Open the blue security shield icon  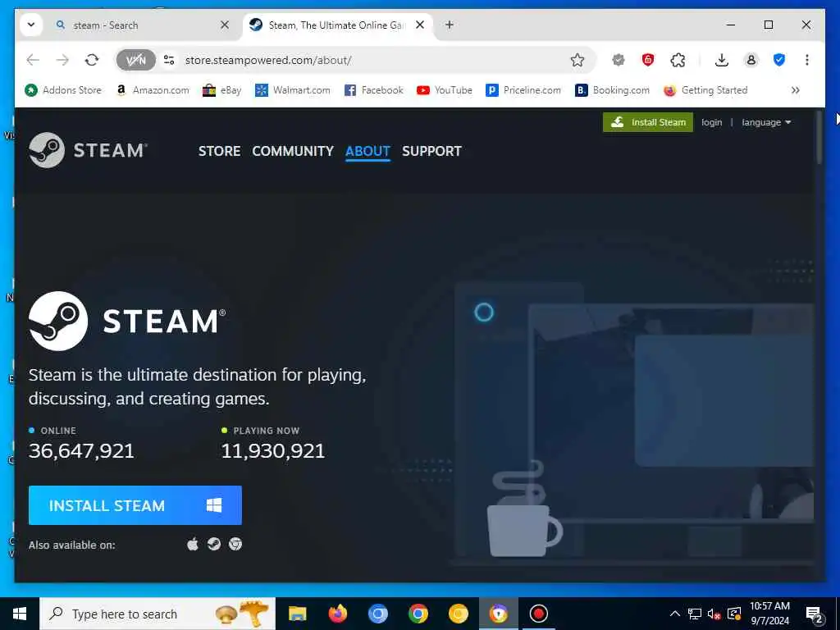(x=779, y=60)
